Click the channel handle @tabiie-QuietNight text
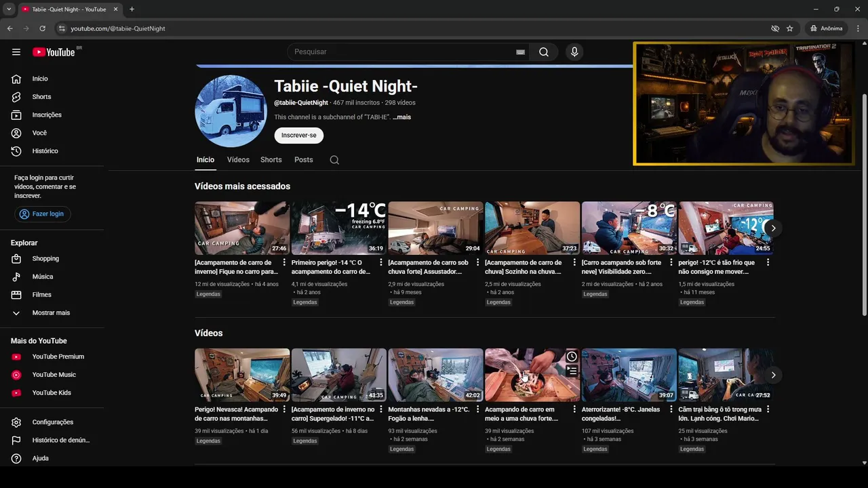 [301, 103]
